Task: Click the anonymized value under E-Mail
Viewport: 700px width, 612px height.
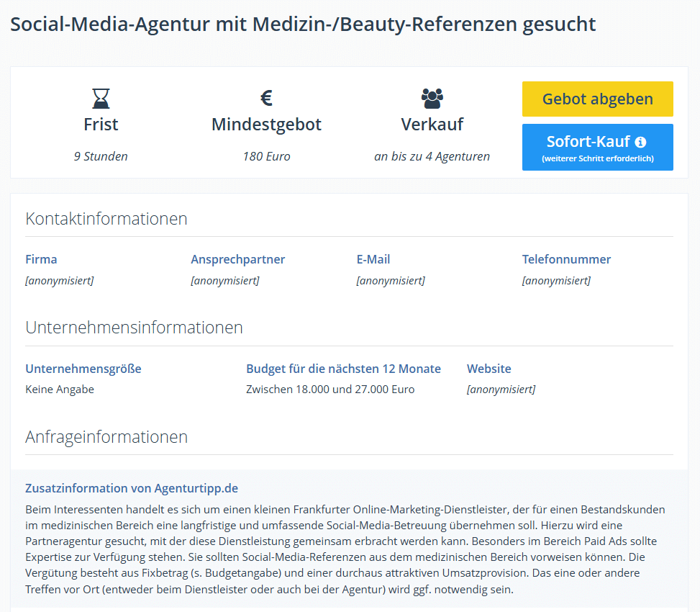Action: 391,281
